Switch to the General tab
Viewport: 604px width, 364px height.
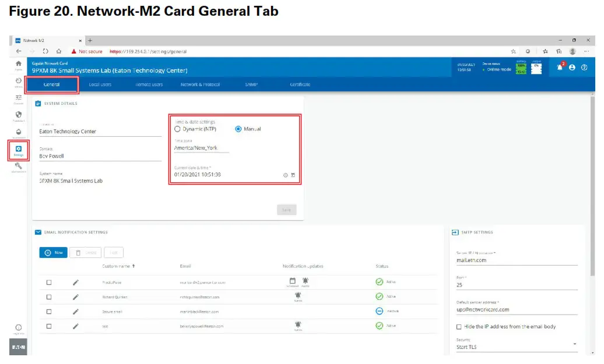click(x=52, y=84)
